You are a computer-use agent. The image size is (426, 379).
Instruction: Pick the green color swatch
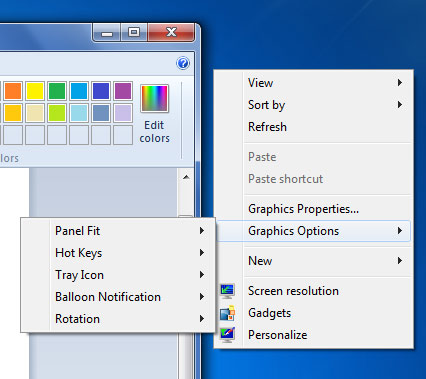tap(57, 91)
